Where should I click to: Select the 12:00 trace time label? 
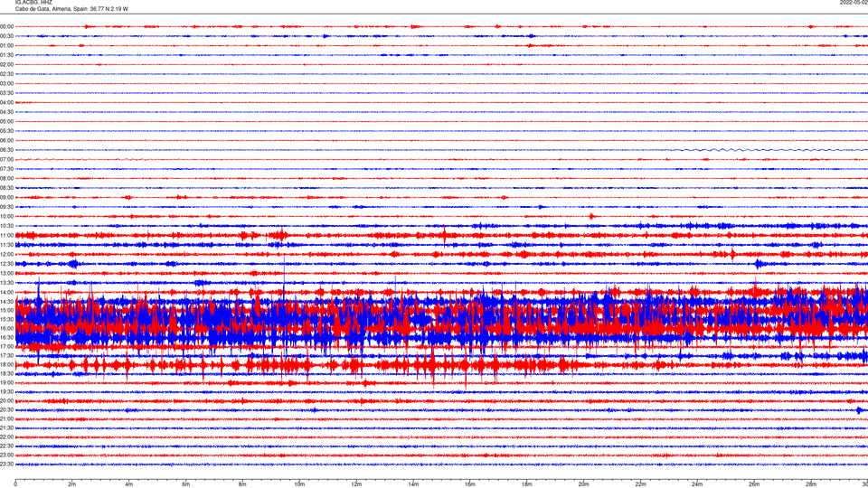click(x=6, y=255)
